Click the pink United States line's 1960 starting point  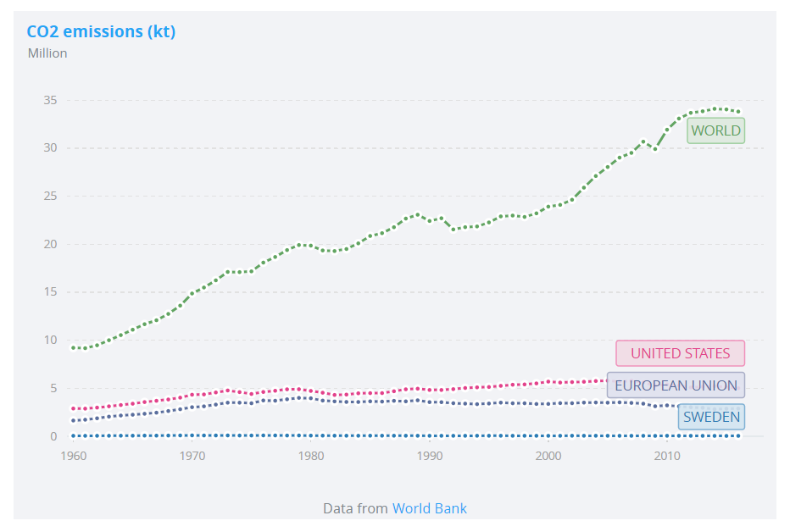point(74,408)
